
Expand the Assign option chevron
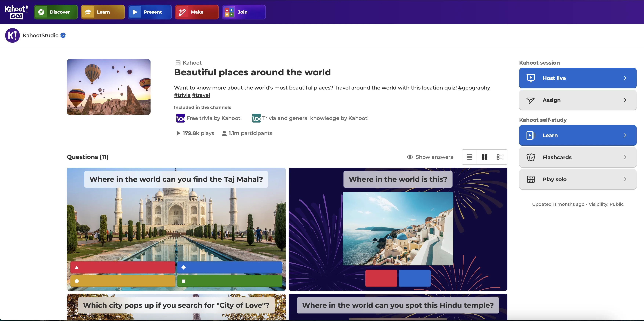coord(625,100)
